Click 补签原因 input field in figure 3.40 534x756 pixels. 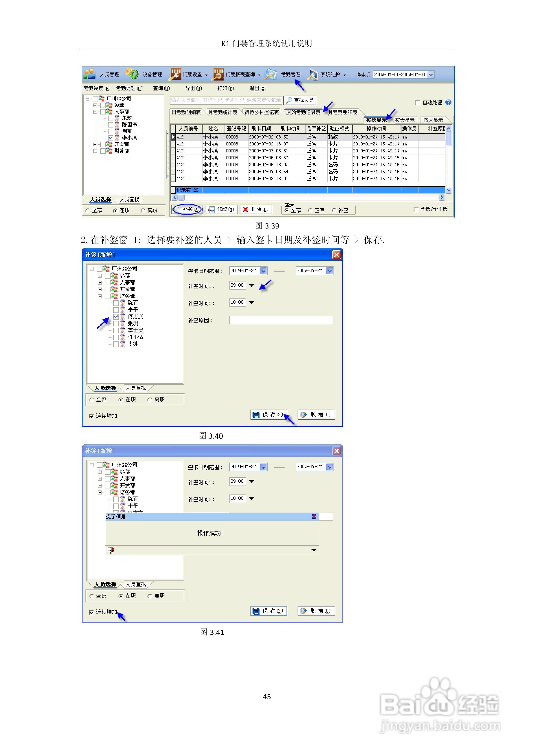pos(281,320)
